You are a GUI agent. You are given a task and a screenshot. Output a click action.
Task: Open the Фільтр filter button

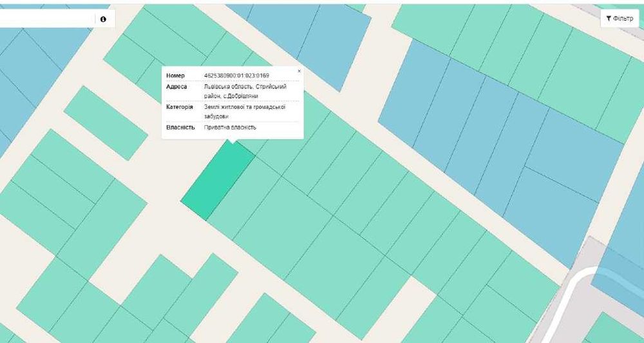click(x=620, y=19)
